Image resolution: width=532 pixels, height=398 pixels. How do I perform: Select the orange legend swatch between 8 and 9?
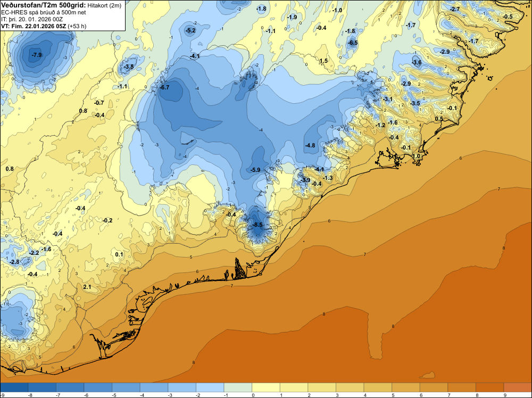(489, 387)
